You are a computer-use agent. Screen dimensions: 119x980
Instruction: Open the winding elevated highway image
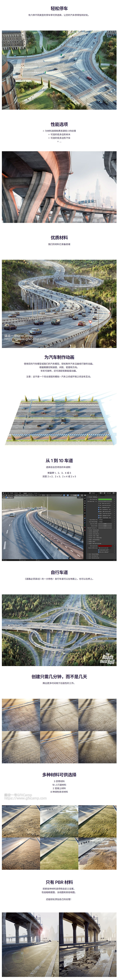click(59, 304)
